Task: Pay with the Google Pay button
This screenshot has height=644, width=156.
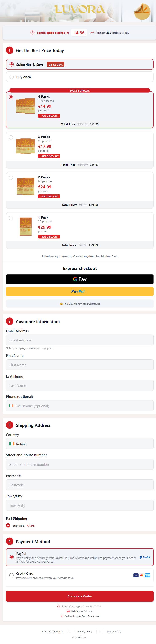Action: click(80, 279)
